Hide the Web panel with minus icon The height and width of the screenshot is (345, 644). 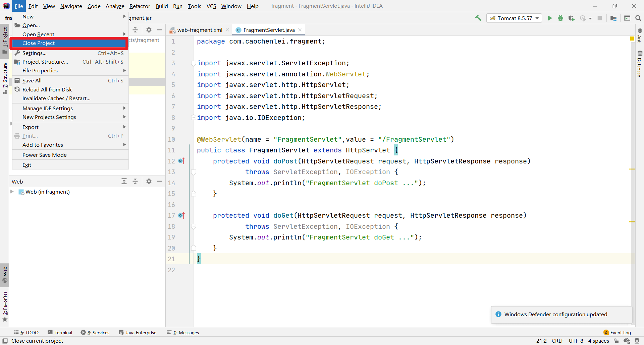coord(160,181)
